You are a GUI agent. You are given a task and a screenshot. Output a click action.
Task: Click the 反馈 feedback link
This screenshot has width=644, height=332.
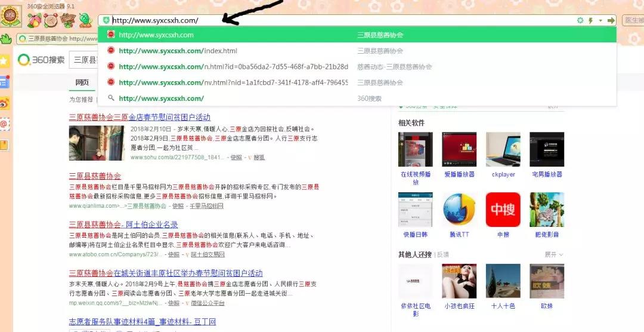point(443,254)
